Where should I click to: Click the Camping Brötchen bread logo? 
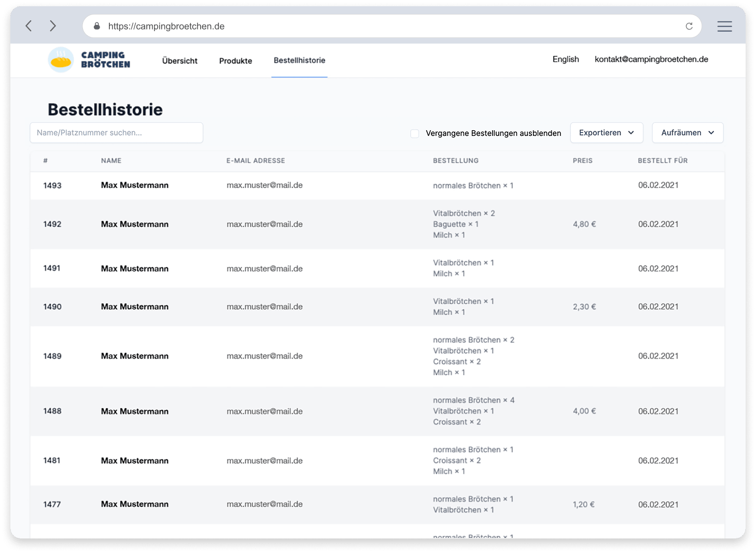pos(61,60)
